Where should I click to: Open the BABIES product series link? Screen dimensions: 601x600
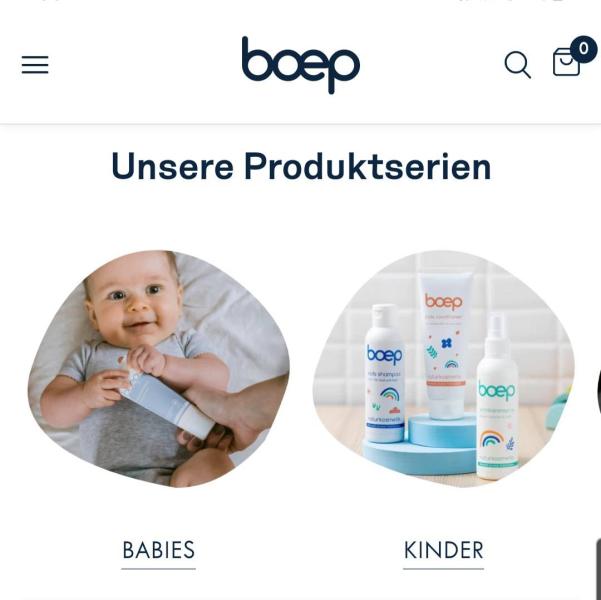pyautogui.click(x=159, y=550)
